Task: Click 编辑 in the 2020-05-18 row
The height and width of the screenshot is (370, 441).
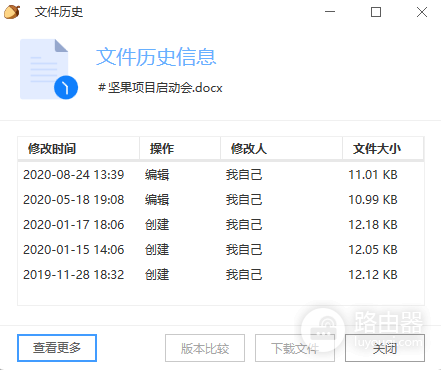Action: (157, 200)
